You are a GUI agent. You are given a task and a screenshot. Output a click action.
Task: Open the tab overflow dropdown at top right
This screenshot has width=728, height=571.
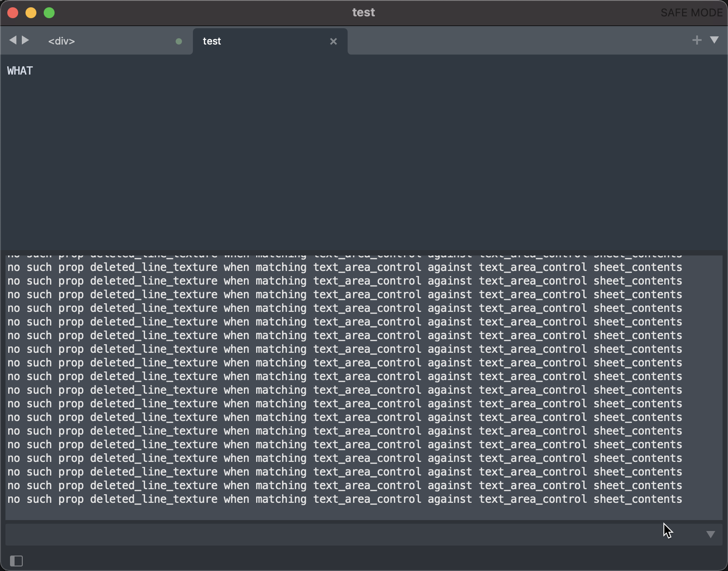coord(715,40)
